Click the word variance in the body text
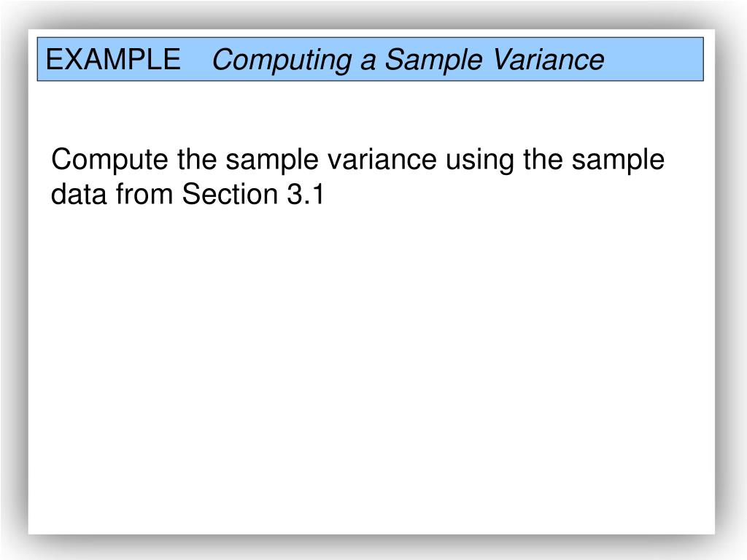Screen dimensions: 747x560 pos(382,159)
